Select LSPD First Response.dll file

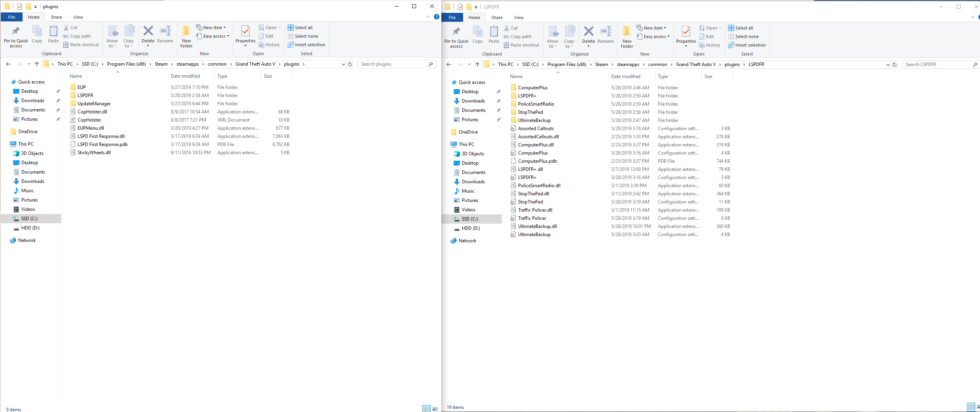[x=101, y=136]
